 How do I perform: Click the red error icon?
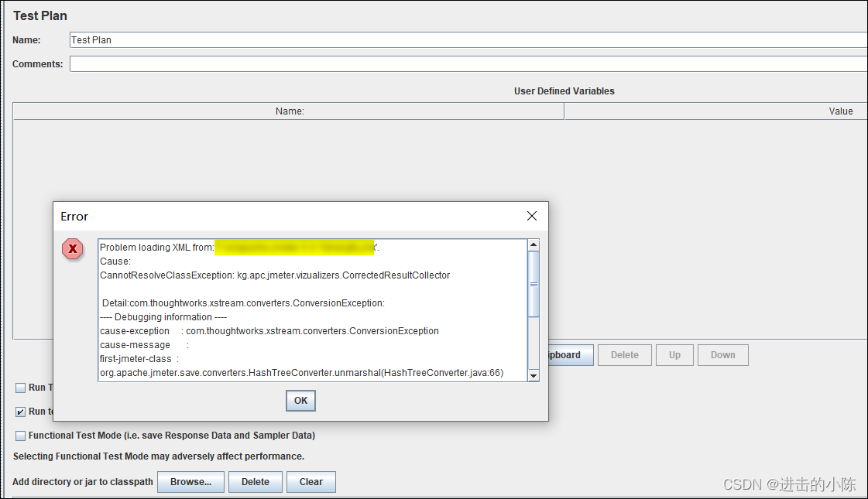[73, 249]
